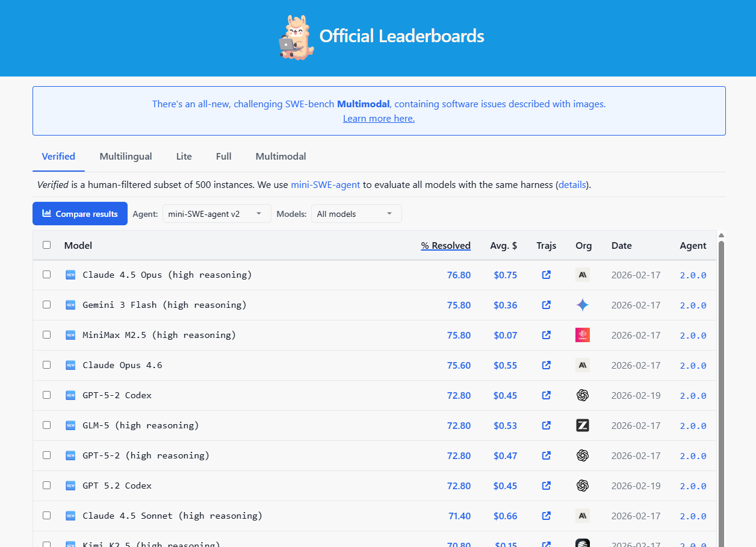Click the OpenAI logo in GPT-5-2 (high reasoning) row

(x=583, y=455)
